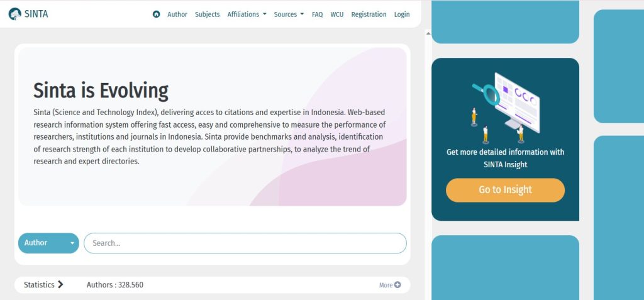The image size is (644, 300).
Task: Click the blue card below Insight panel
Action: click(x=505, y=267)
